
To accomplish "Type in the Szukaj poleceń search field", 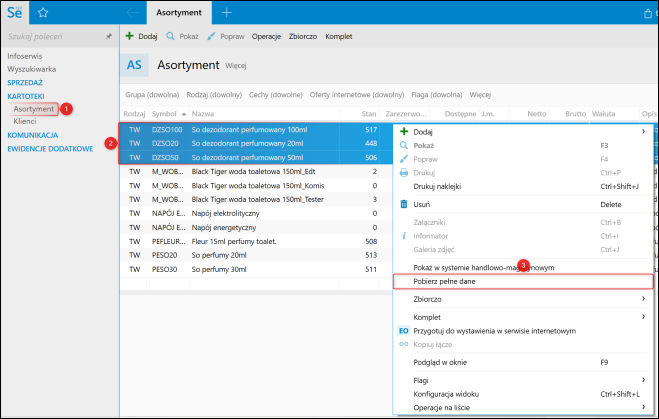I will [50, 36].
